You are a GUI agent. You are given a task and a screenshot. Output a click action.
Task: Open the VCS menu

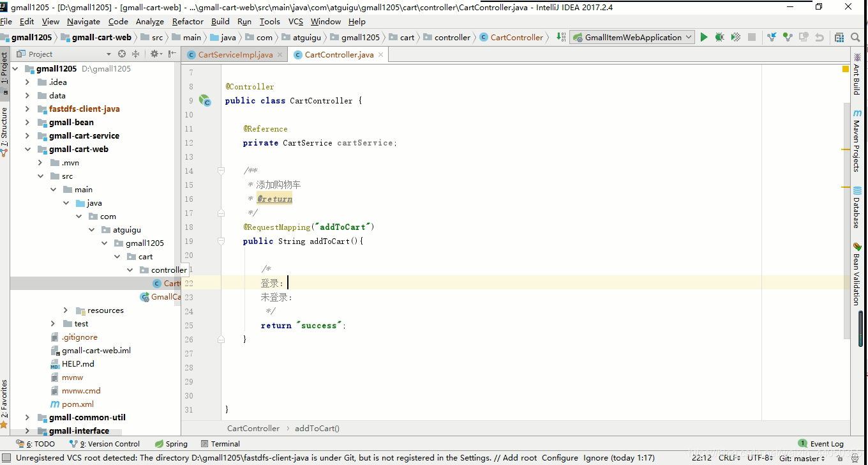point(296,21)
